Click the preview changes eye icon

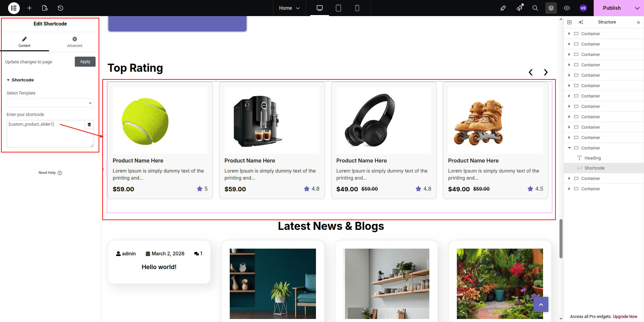coord(567,8)
